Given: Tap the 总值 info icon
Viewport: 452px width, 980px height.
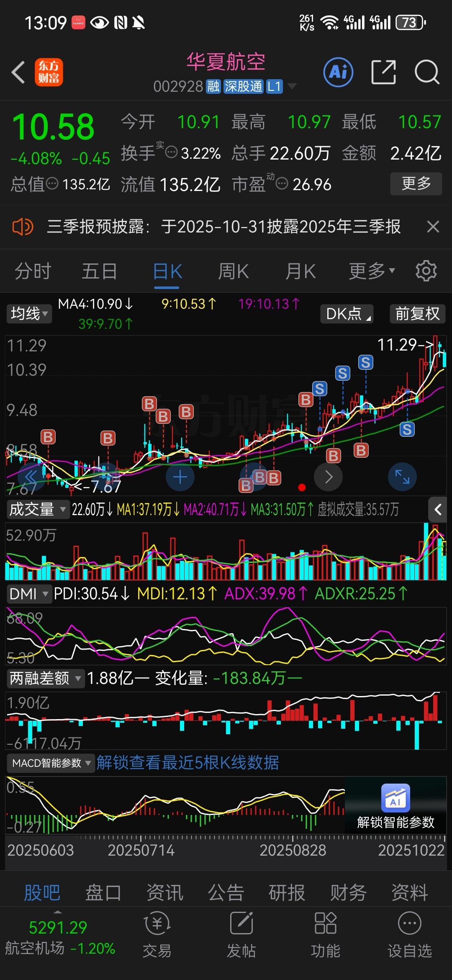Looking at the screenshot, I should pyautogui.click(x=52, y=183).
